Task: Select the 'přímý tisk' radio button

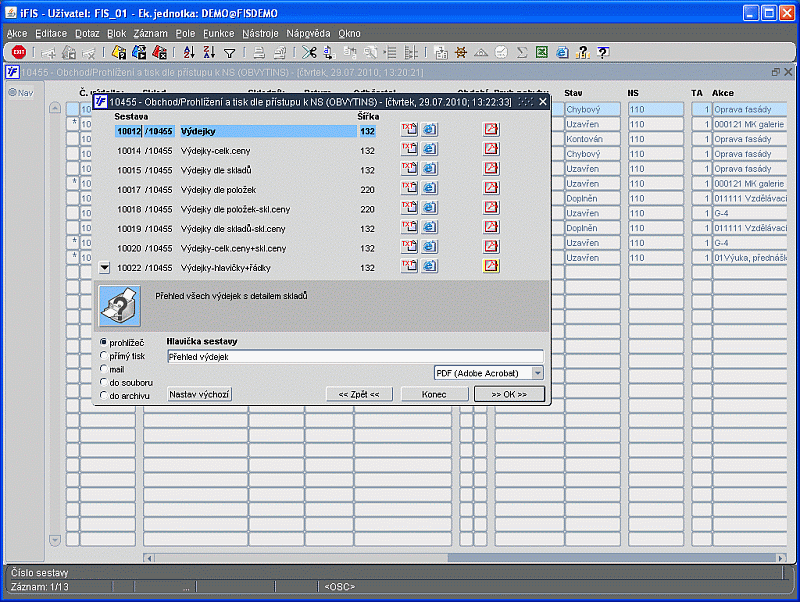Action: pos(104,355)
